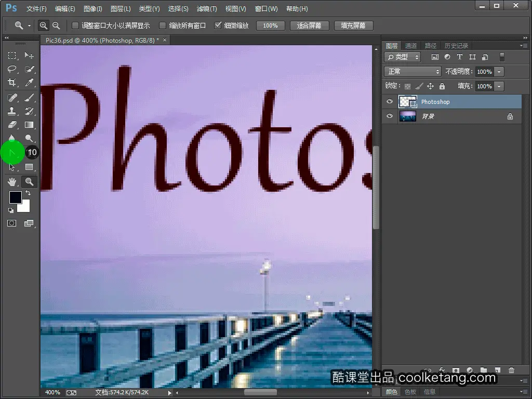
Task: Reset to default foreground and background colors
Action: [x=11, y=210]
